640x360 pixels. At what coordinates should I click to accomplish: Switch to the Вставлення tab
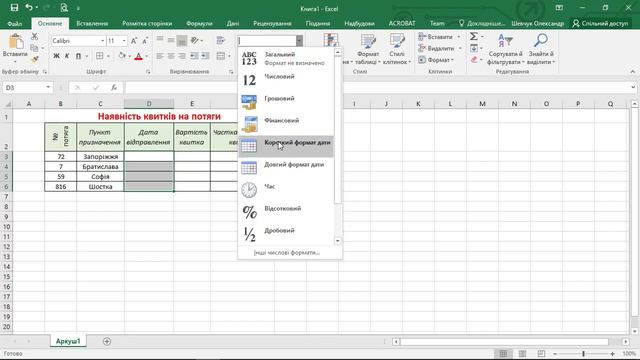pos(92,24)
